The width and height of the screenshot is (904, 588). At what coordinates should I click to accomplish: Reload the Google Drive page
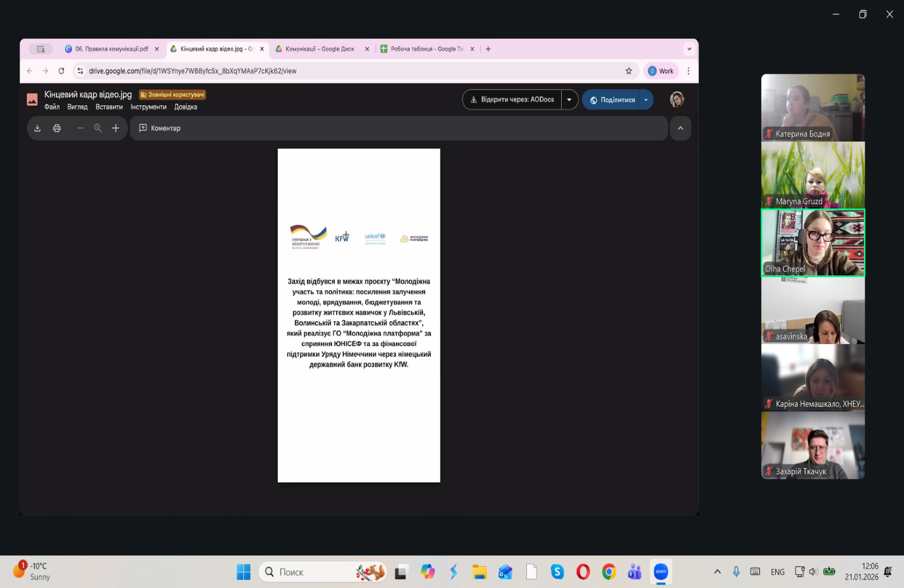tap(61, 71)
